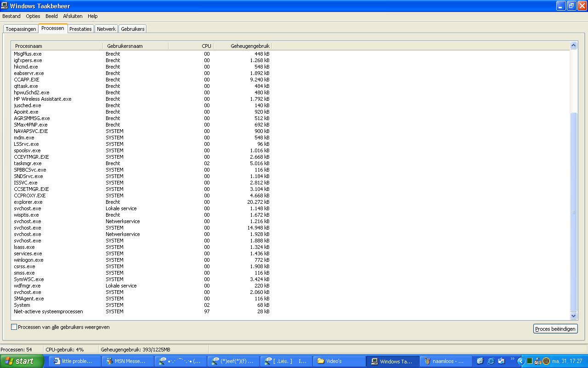Viewport: 588px width, 368px height.
Task: Open the Opties menu
Action: 33,16
